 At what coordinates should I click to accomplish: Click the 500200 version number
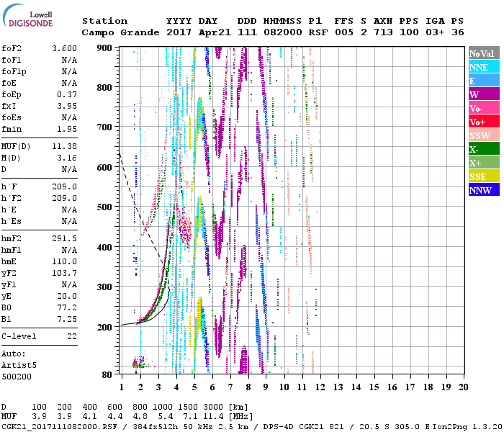click(x=17, y=377)
